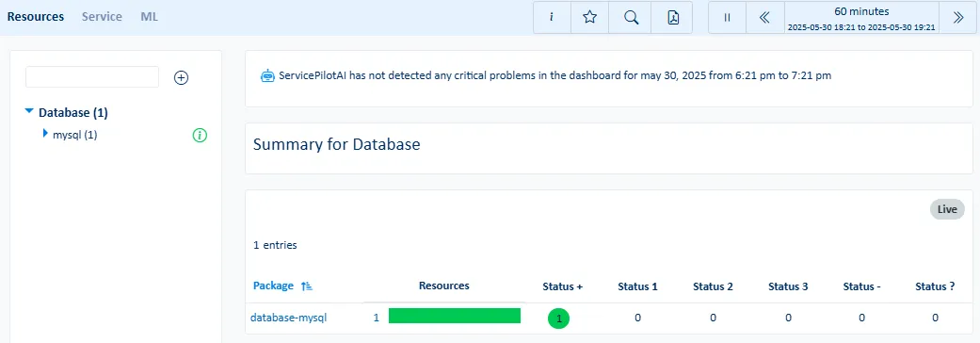Screen dimensions: 980x343
Task: Switch to the Service tab
Action: point(102,17)
